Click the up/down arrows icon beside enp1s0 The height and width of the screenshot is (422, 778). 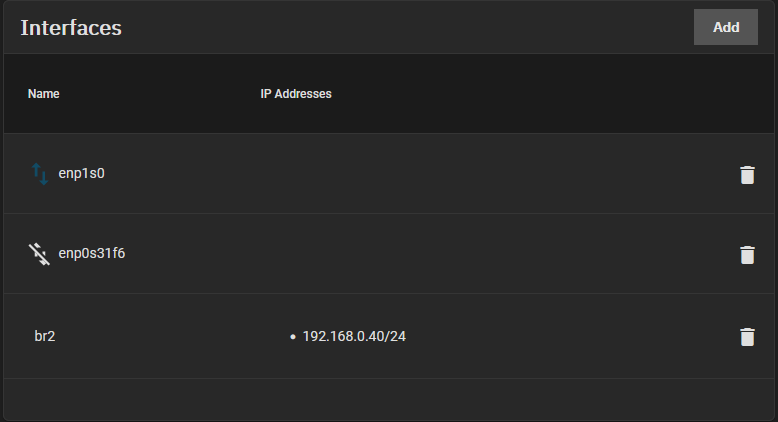39,174
